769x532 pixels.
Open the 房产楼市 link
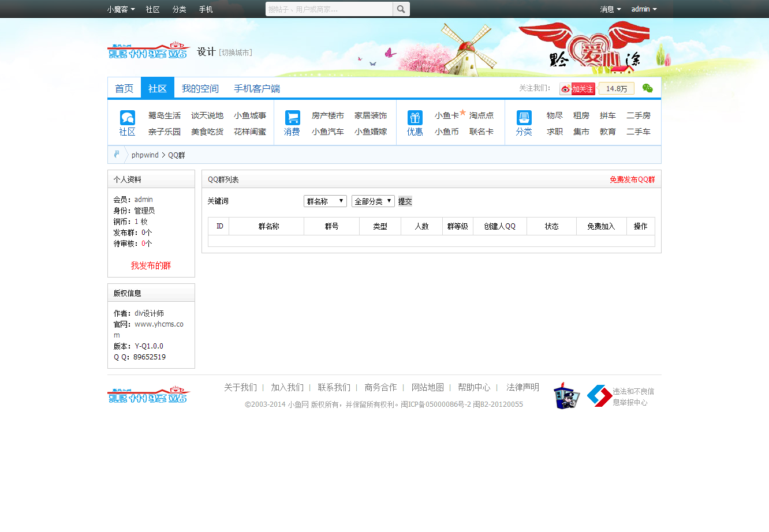coord(328,115)
